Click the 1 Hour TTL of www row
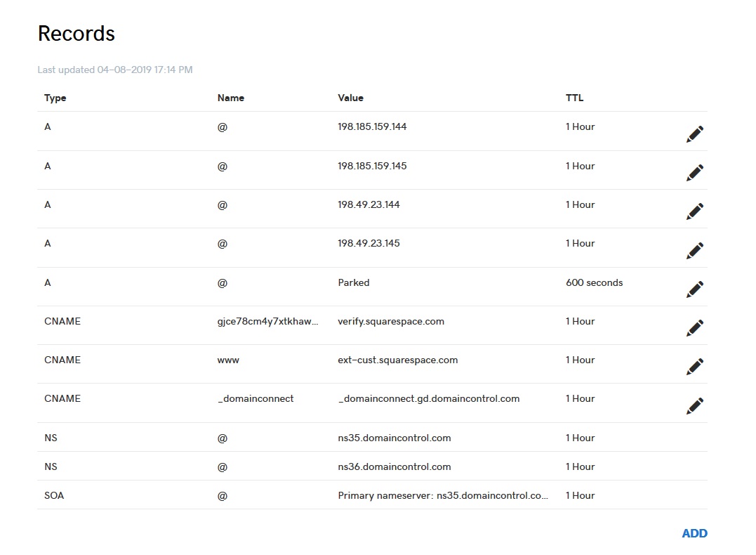The image size is (756, 555). point(580,360)
